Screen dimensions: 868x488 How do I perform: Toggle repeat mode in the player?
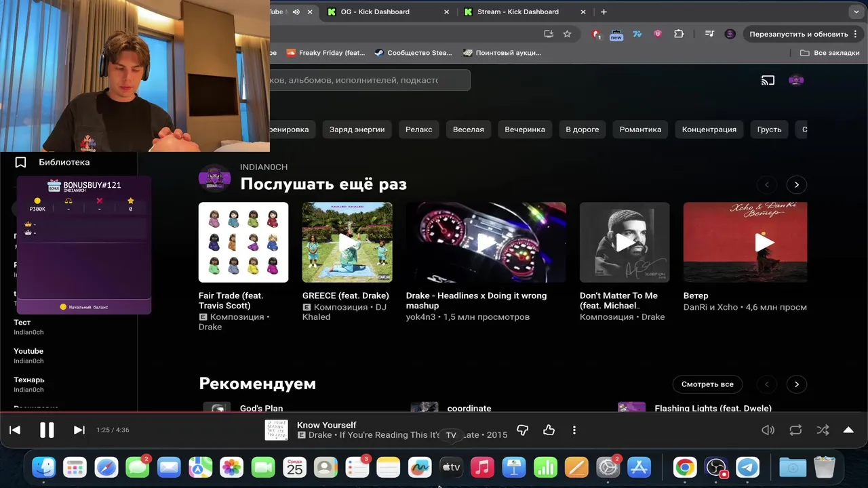pyautogui.click(x=795, y=430)
